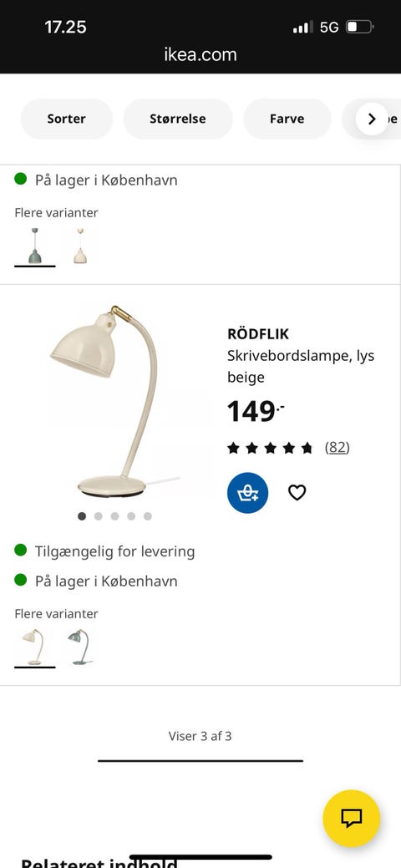Viewport: 401px width, 868px height.
Task: Open the RÖDFLIK desk lamp product image
Action: 114,401
